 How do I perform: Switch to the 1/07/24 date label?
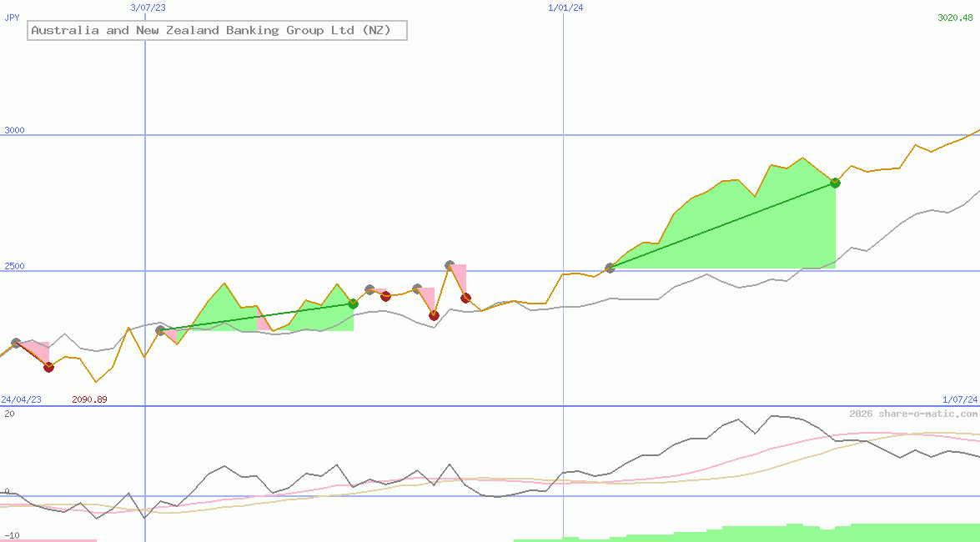tap(959, 399)
